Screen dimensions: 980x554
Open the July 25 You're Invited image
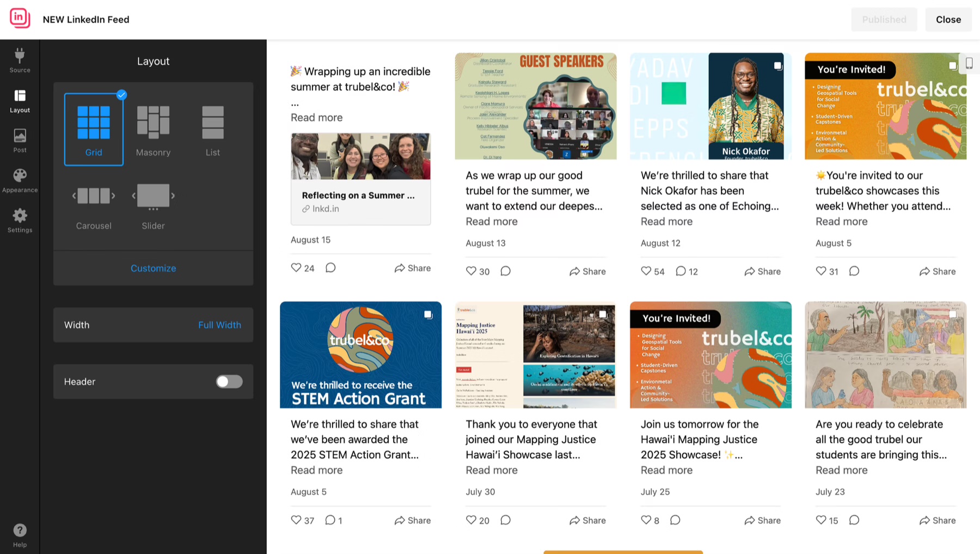point(710,355)
